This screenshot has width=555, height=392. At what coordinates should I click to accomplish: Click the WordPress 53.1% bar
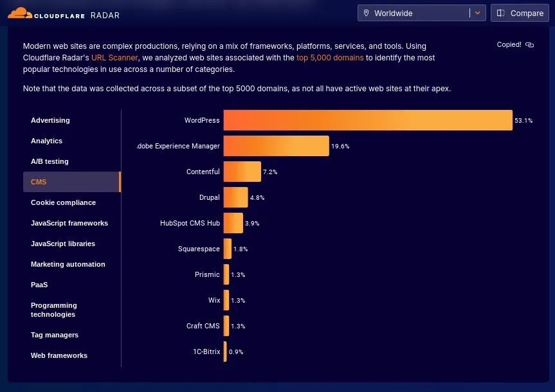coord(368,120)
